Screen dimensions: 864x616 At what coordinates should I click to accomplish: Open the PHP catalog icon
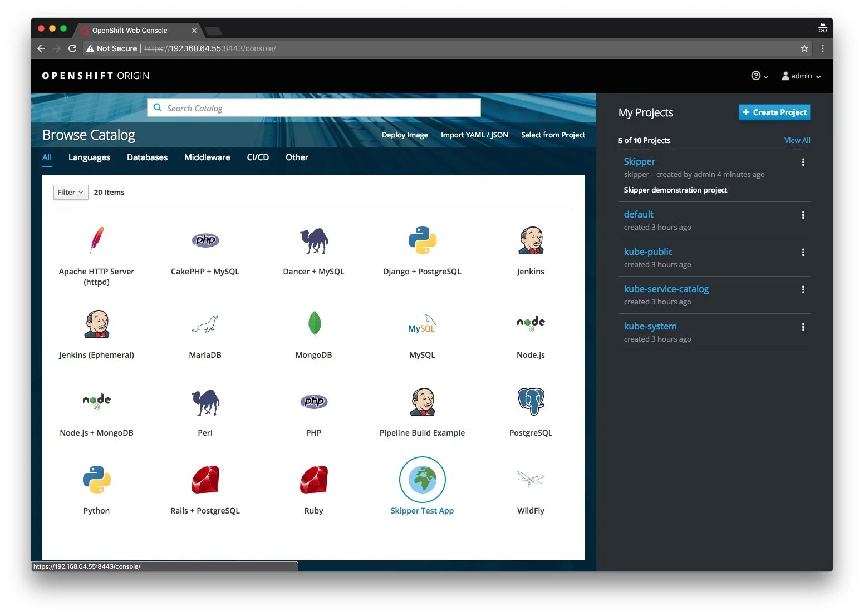point(315,401)
